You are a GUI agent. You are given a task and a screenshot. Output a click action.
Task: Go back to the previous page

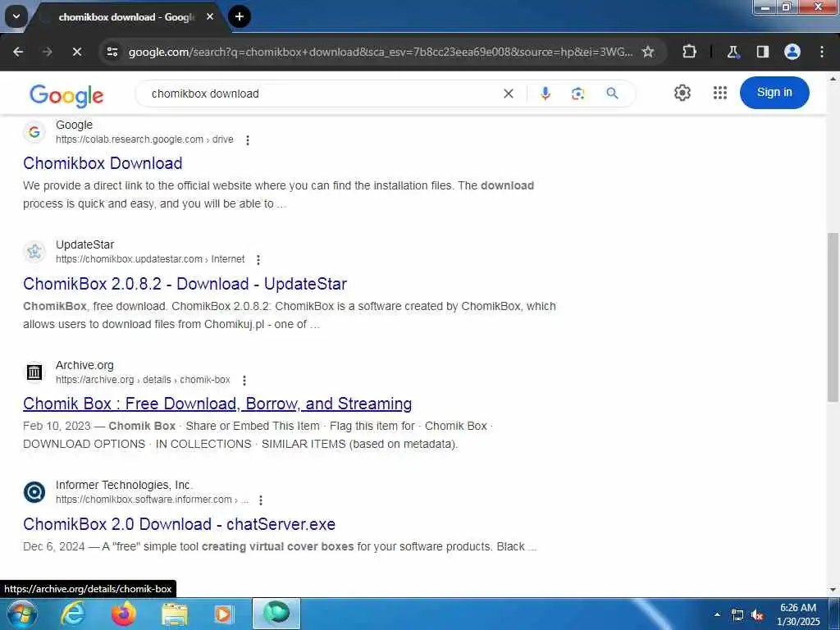pyautogui.click(x=18, y=52)
